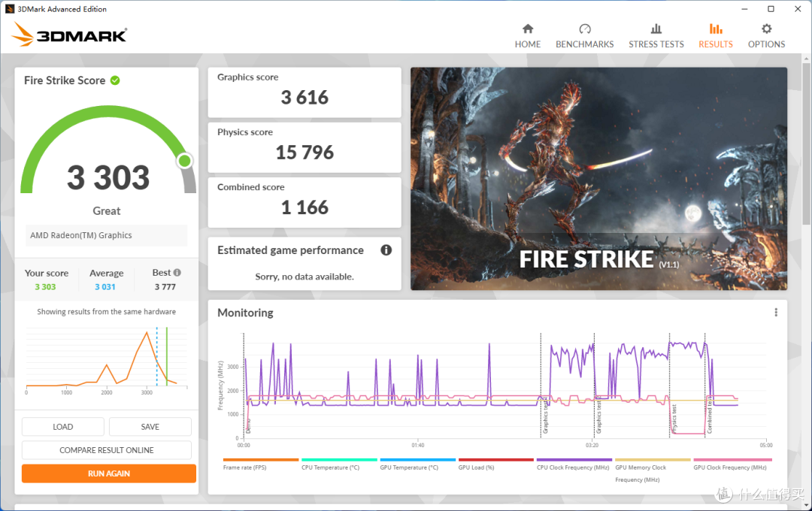Go to the HOME tab label
812x511 pixels.
528,44
